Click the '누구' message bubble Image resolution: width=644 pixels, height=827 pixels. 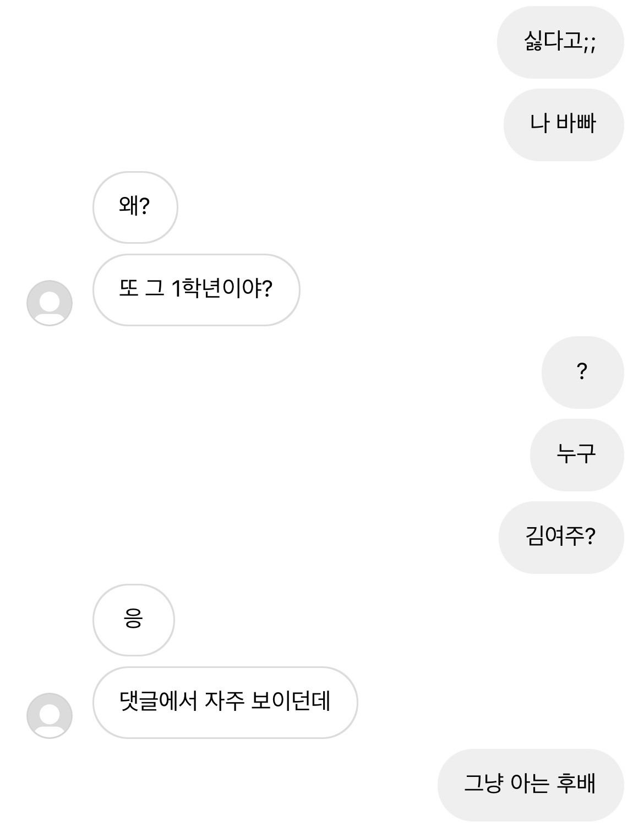point(576,455)
